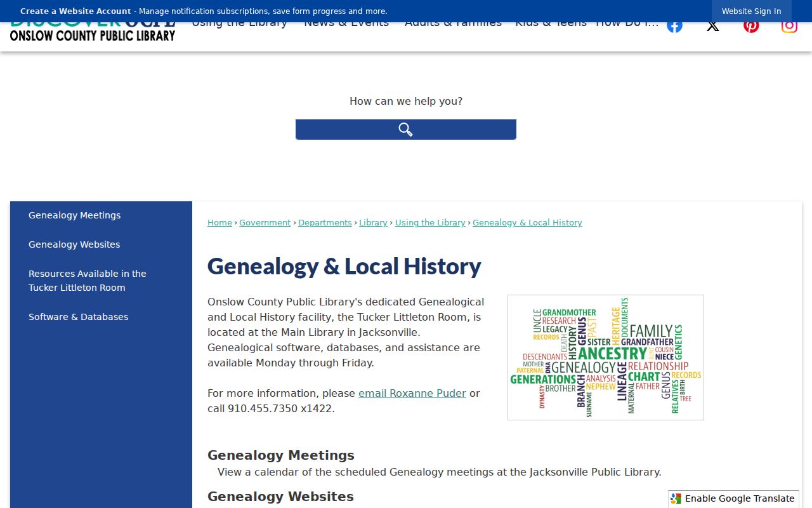Click the Onslow County Public Library logo
The height and width of the screenshot is (508, 812).
point(93,32)
